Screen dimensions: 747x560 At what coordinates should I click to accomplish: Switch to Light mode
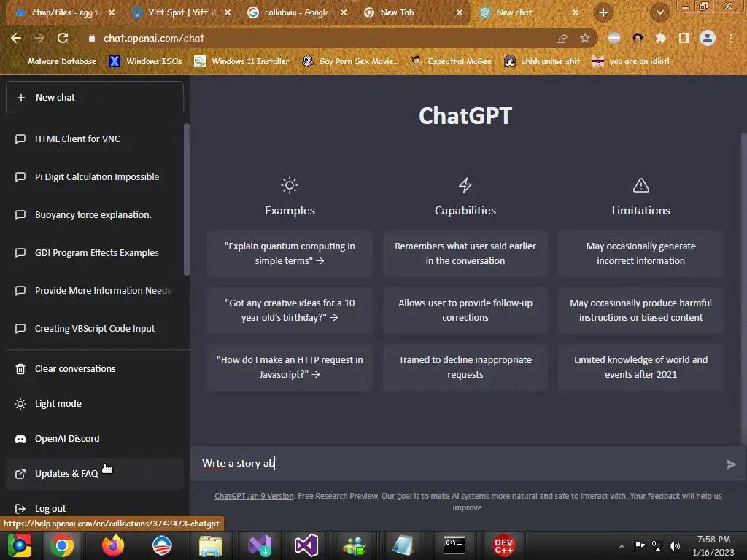click(x=94, y=404)
